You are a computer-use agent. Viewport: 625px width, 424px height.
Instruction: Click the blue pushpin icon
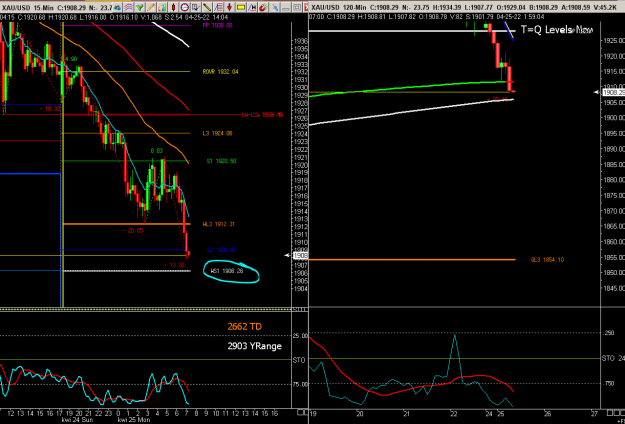(x=275, y=7)
